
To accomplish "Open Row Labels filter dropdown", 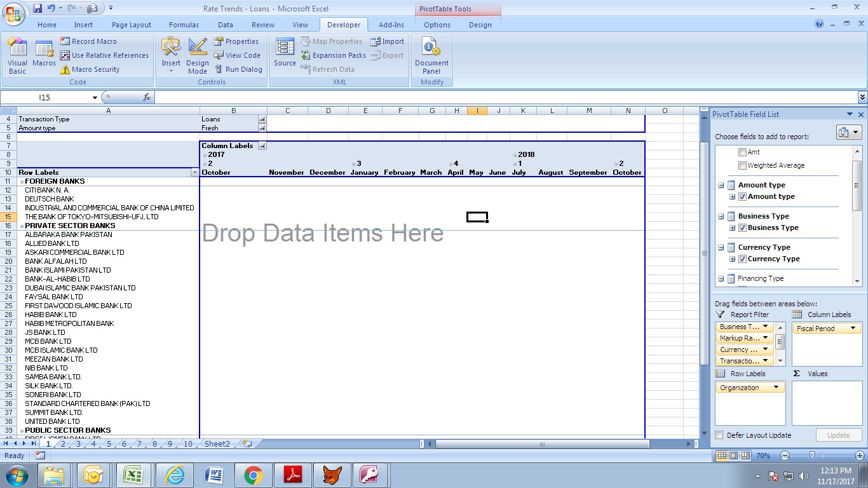I will tap(194, 172).
